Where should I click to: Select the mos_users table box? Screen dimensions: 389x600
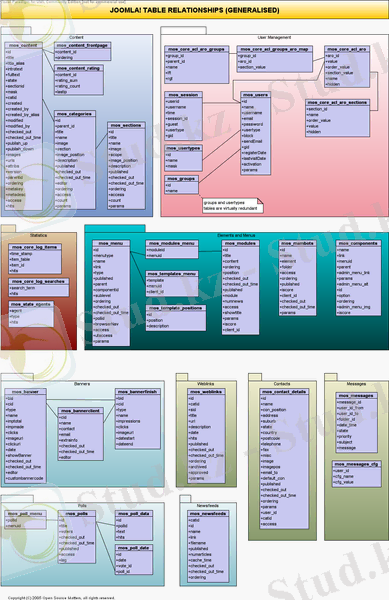tap(256, 133)
